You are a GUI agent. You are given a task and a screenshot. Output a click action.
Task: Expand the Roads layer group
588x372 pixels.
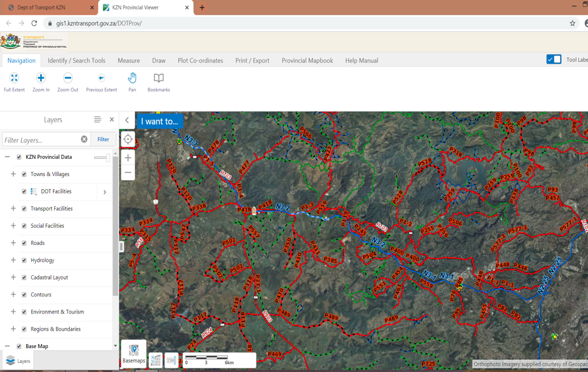(x=13, y=243)
